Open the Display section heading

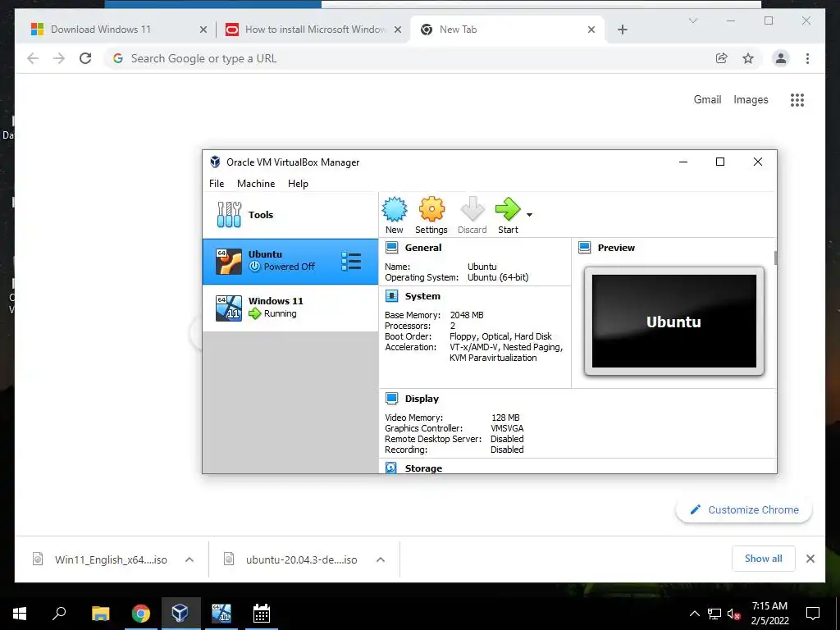point(422,399)
